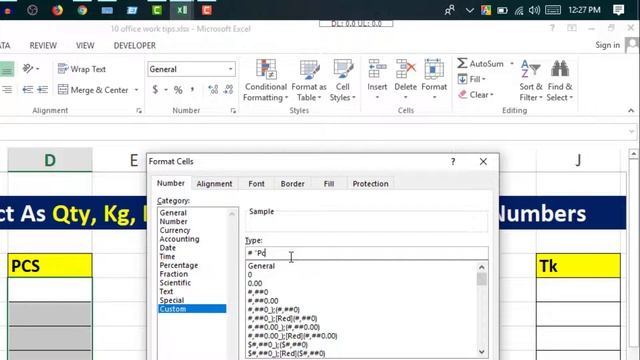Click the Insert cells icon
This screenshot has width=640, height=360.
377,69
